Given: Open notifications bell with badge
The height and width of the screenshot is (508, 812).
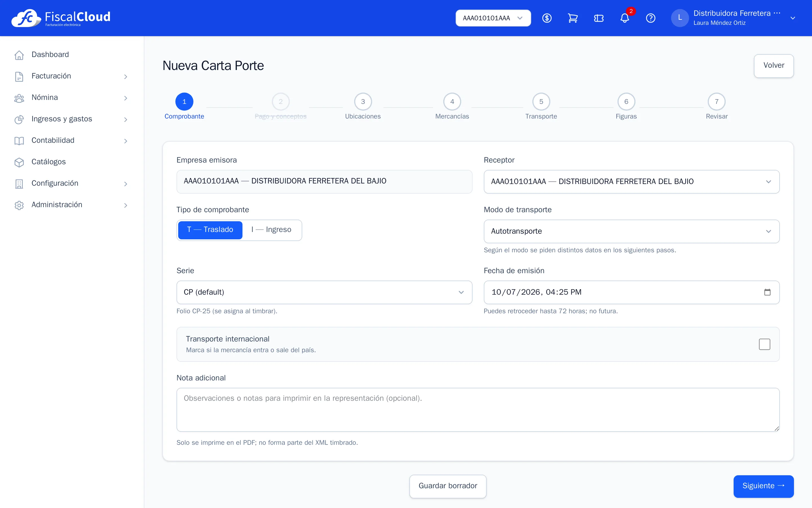Looking at the screenshot, I should [625, 18].
